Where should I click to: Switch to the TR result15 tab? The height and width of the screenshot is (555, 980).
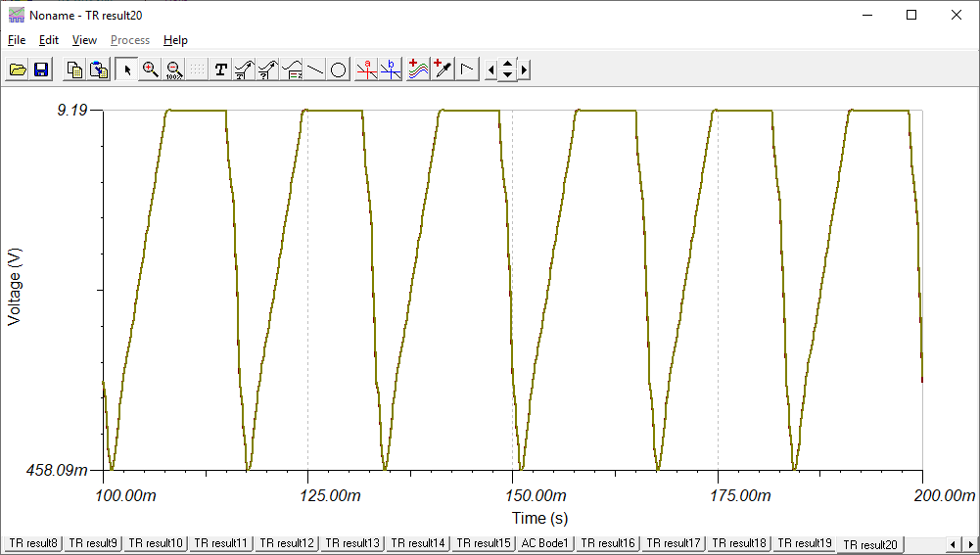point(484,543)
